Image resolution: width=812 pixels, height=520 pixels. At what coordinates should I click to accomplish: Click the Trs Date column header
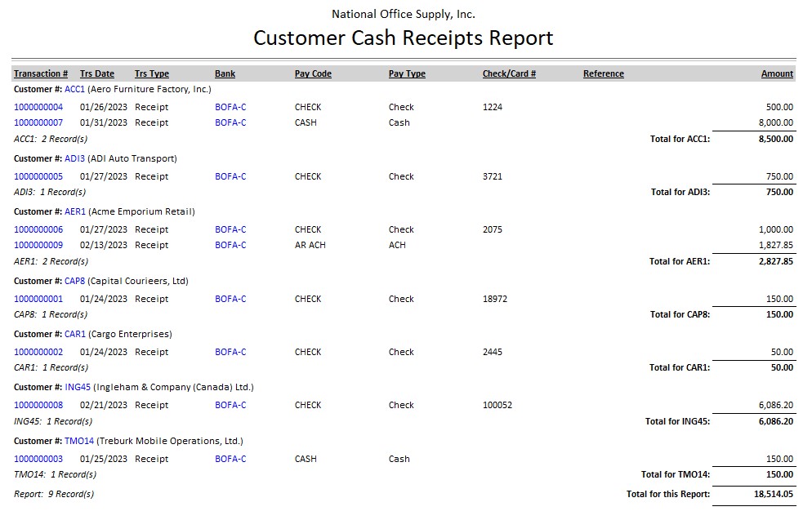(97, 73)
